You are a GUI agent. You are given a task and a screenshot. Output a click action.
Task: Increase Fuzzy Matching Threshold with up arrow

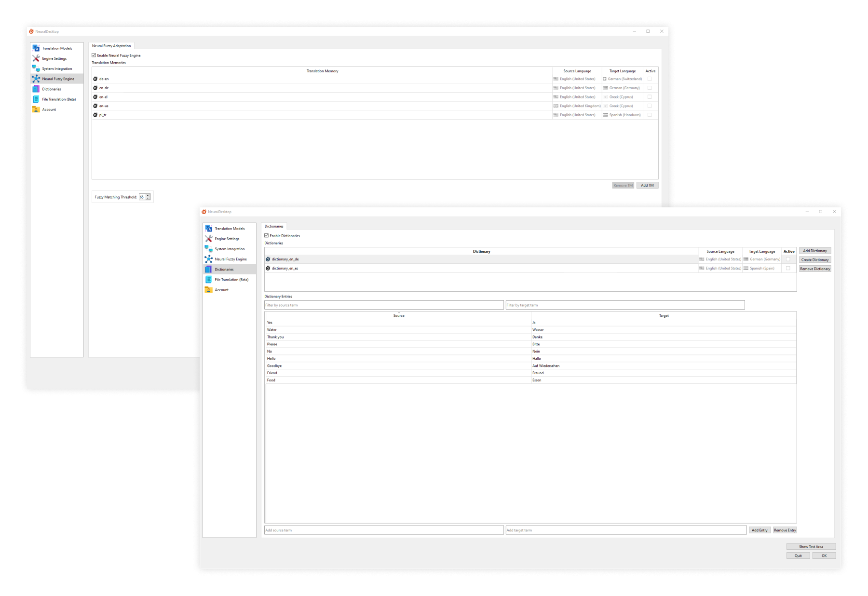click(x=148, y=195)
